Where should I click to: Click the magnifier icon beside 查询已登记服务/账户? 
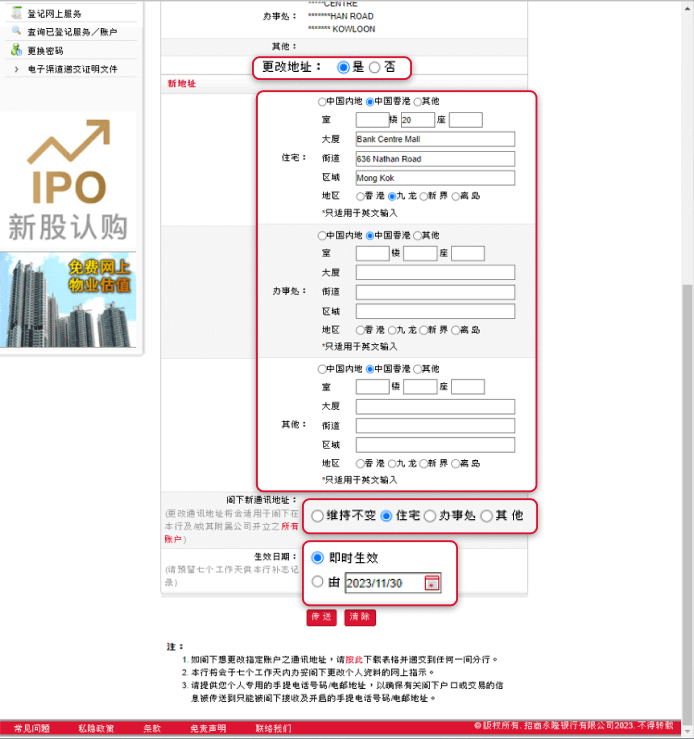17,32
